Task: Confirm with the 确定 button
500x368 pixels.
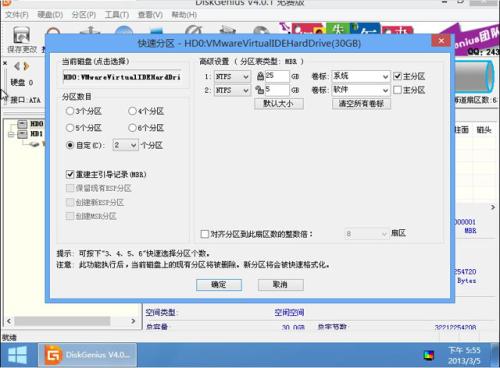Action: tap(219, 285)
